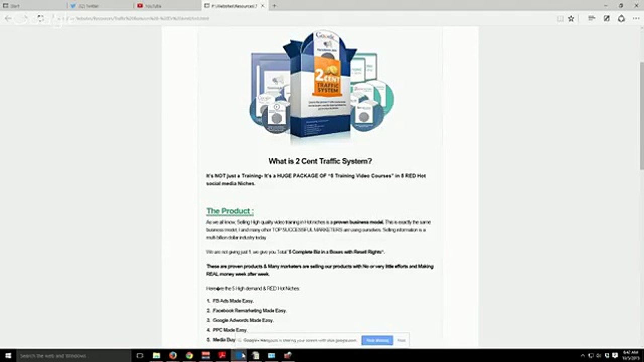Make a Web Note with pen icon
644x362 pixels.
(x=607, y=19)
